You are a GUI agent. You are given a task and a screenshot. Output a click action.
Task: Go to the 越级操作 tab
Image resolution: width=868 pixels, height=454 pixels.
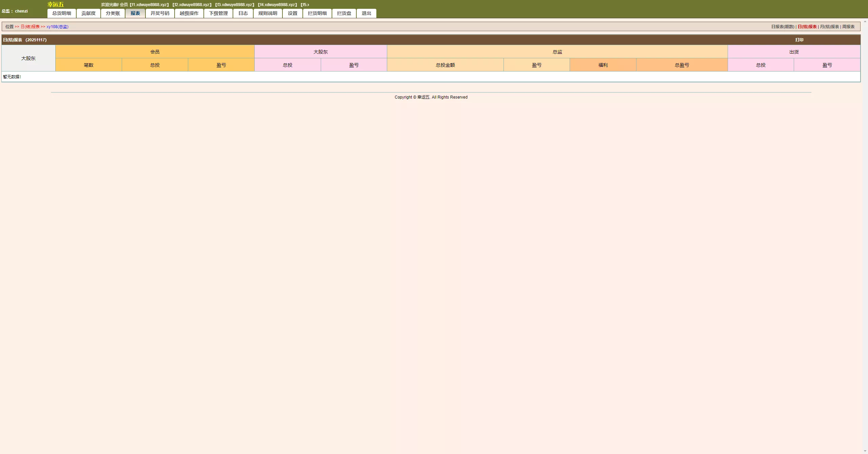tap(189, 13)
